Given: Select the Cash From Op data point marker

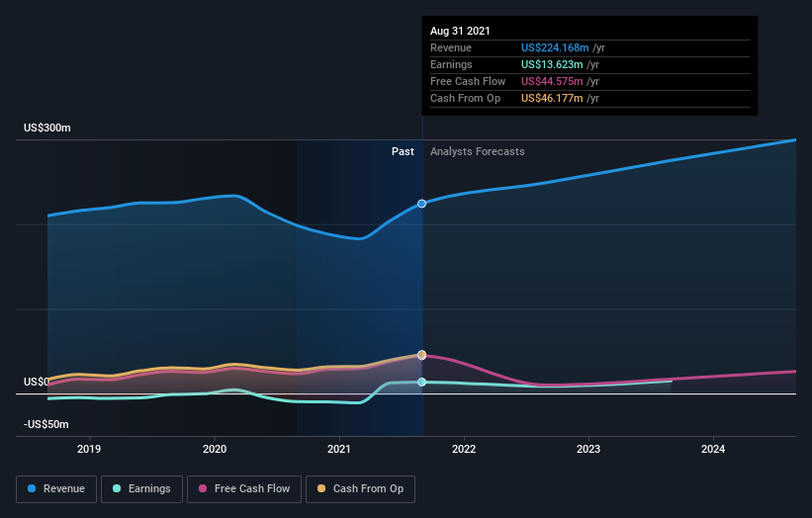Looking at the screenshot, I should pos(422,355).
